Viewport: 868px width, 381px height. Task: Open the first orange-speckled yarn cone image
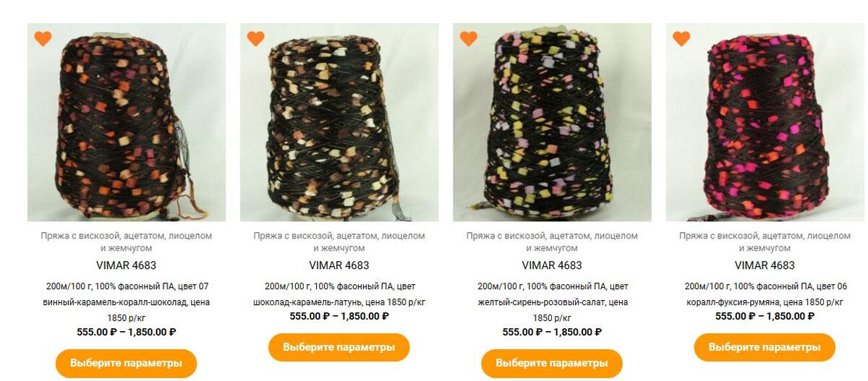pos(127,122)
